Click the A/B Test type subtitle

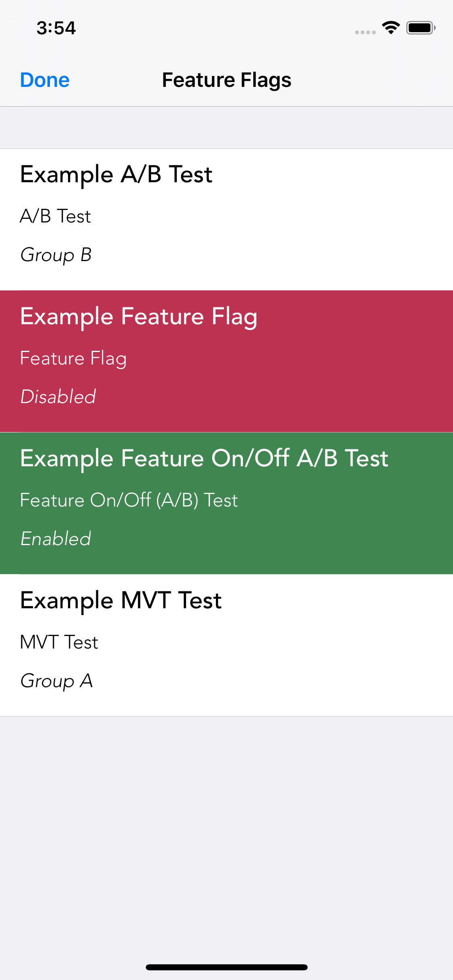[56, 216]
